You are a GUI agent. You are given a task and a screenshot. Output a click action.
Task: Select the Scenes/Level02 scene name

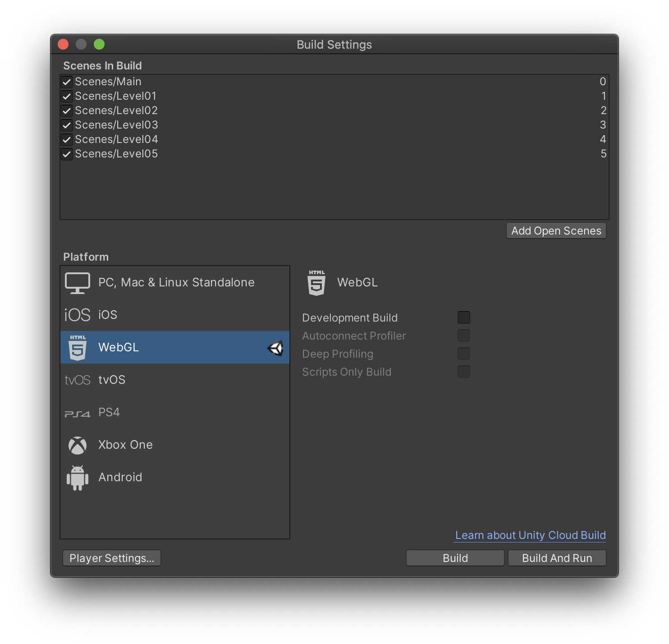(116, 110)
